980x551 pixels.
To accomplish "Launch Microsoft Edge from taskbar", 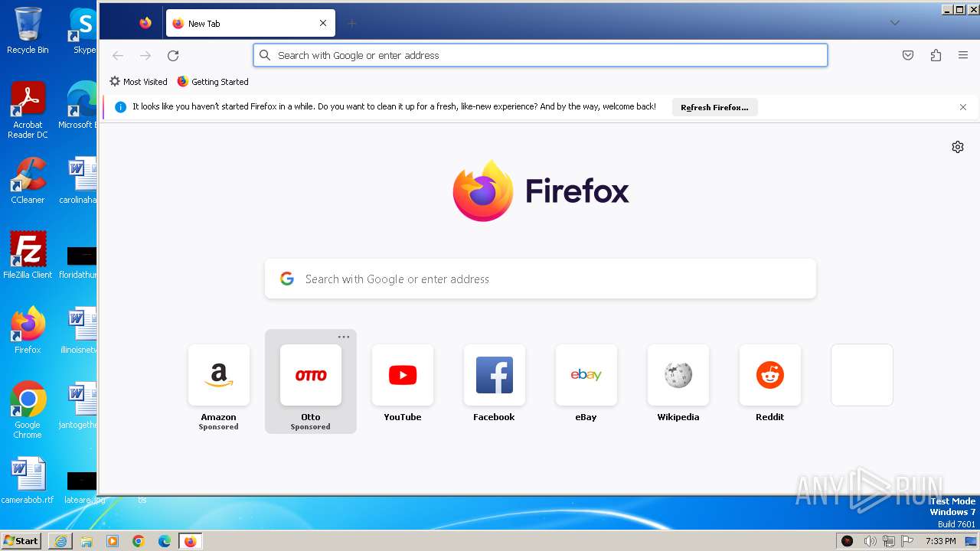I will [165, 541].
